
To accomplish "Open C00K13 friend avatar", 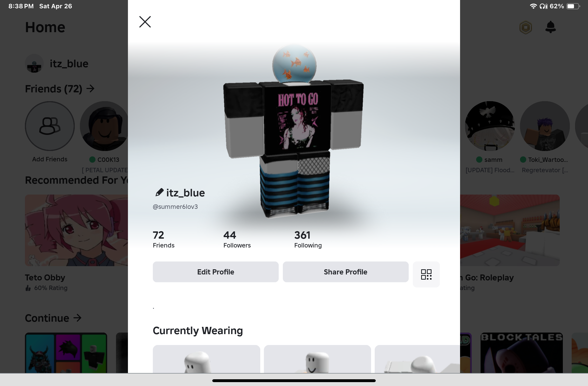I will tap(104, 126).
